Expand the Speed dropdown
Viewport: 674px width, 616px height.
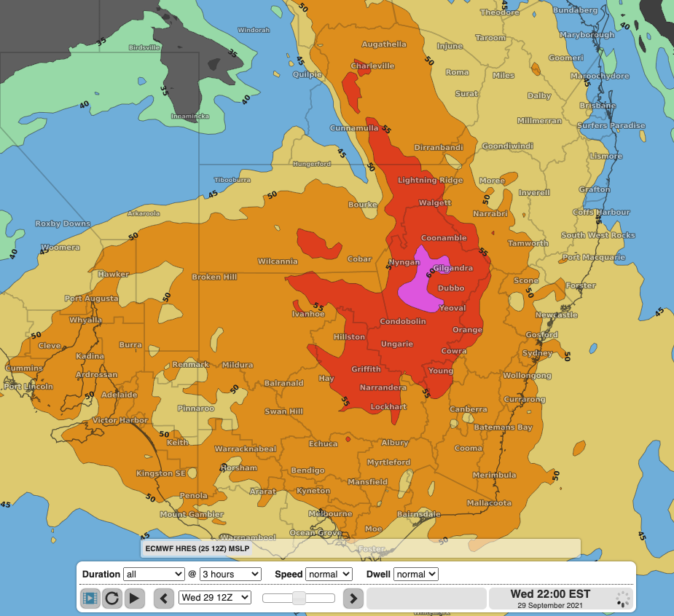[329, 574]
